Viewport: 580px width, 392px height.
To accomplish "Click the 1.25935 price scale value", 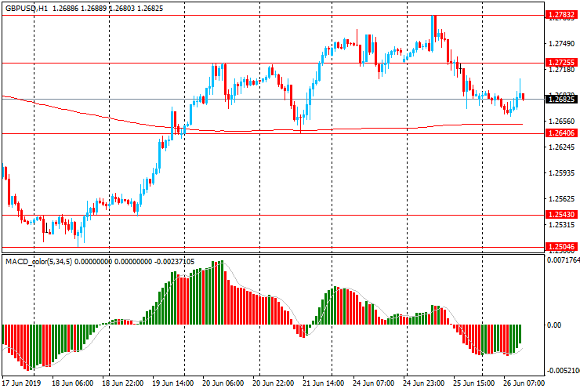I will [x=561, y=172].
